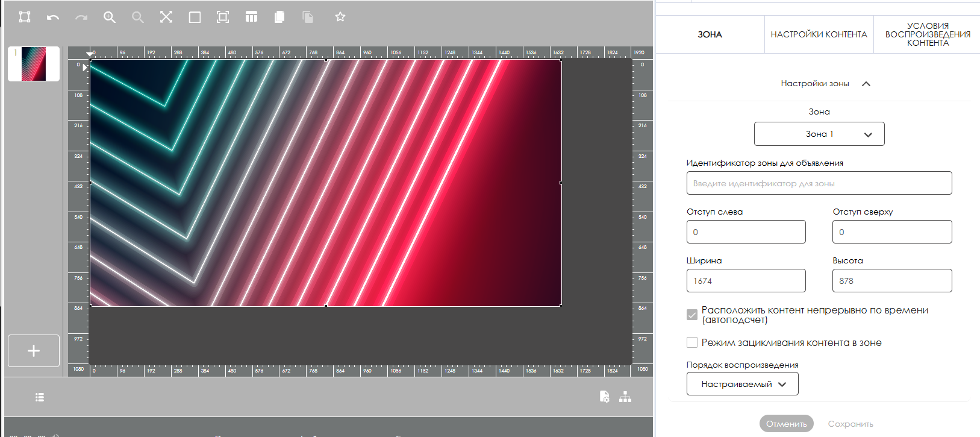Click the Отменить button
Screen dimensions: 980x437
pos(786,424)
